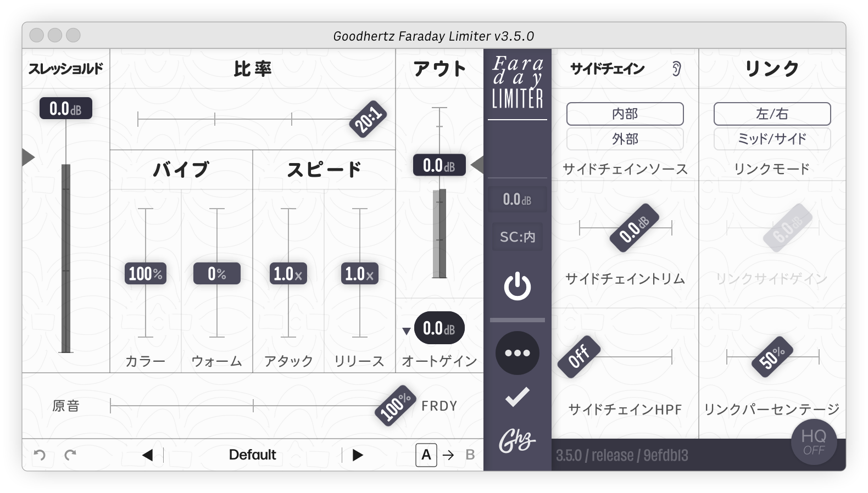Click the FRDY label
Image resolution: width=868 pixels, height=493 pixels.
(439, 406)
